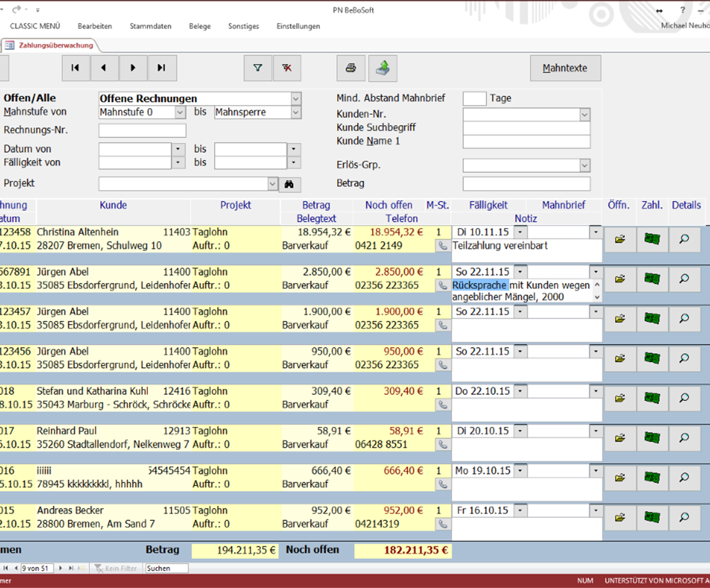This screenshot has height=588, width=710.
Task: Record payment for Reinhard Paul invoice
Action: 652,438
